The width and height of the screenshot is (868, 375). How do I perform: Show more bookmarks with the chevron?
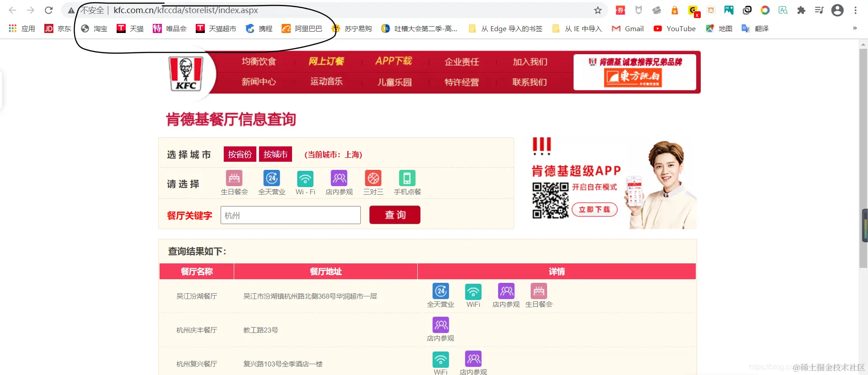[x=854, y=28]
